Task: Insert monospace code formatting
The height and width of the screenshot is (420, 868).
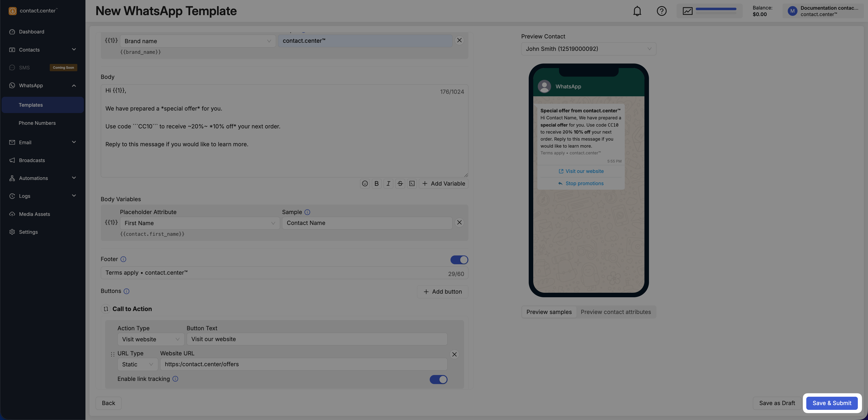Action: 412,184
